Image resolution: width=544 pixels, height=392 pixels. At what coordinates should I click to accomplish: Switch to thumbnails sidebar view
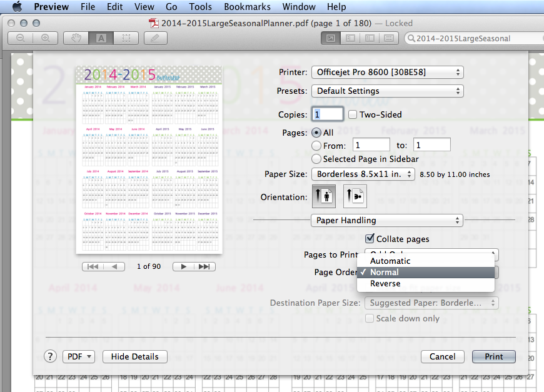(x=349, y=38)
